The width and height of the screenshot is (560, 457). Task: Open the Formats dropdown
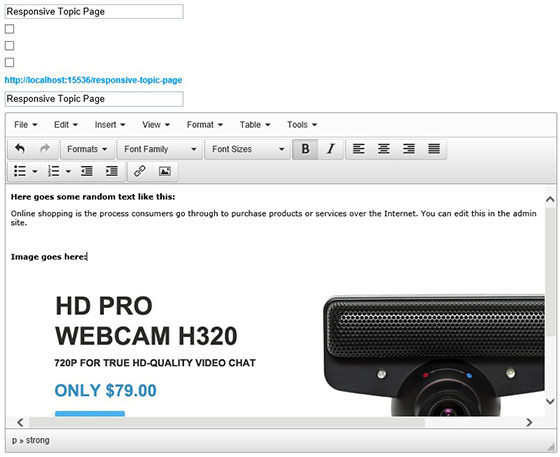pos(87,149)
